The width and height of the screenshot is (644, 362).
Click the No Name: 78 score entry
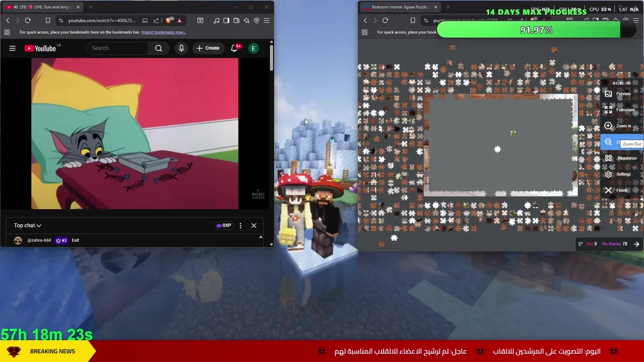(x=614, y=244)
